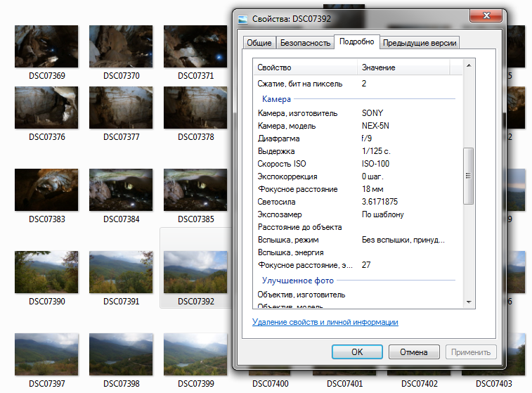Image resolution: width=532 pixels, height=393 pixels.
Task: Click the Экспозамер property row
Action: pyautogui.click(x=358, y=214)
